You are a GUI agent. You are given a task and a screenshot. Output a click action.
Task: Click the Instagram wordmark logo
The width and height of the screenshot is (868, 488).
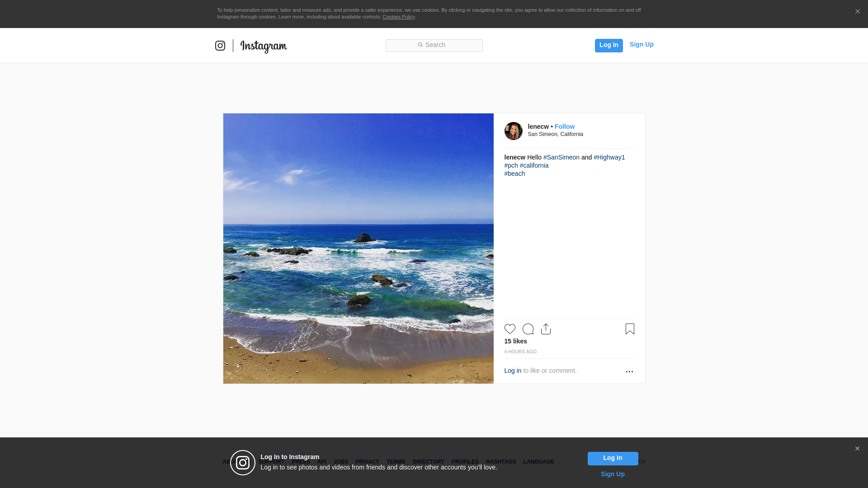[x=264, y=47]
